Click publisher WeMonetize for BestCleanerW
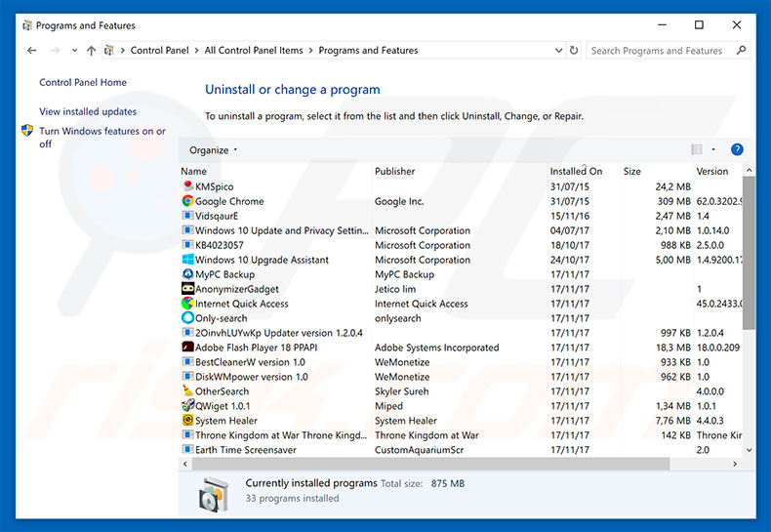 coord(402,362)
